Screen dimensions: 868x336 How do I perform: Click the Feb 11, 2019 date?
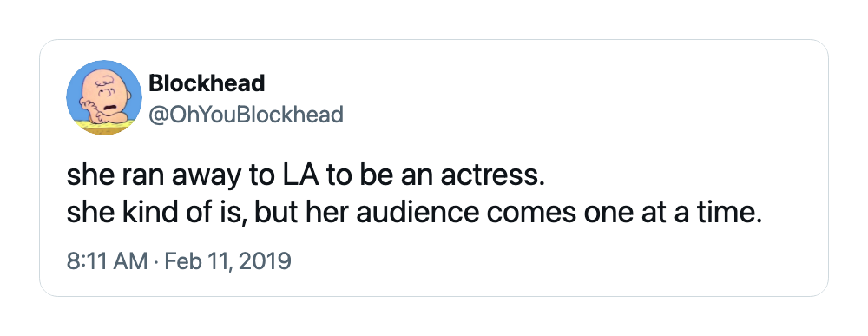click(x=228, y=260)
